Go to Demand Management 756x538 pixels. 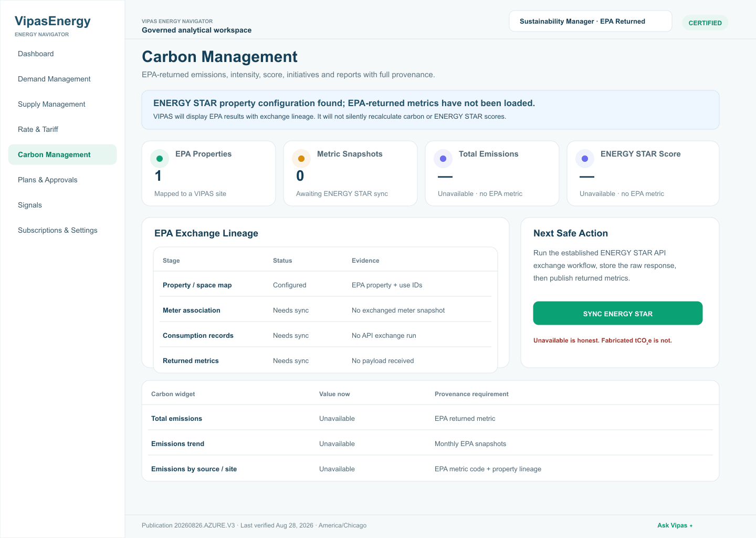click(x=62, y=79)
